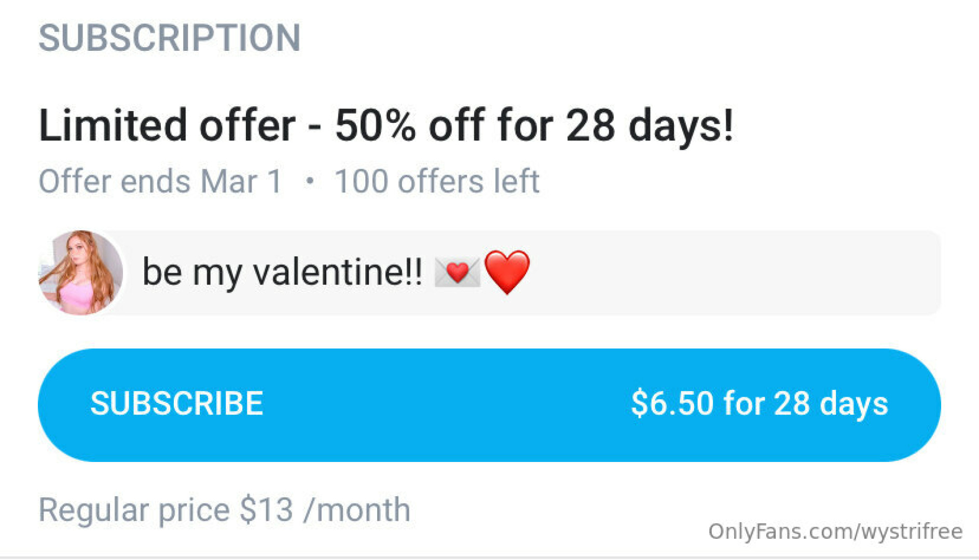979x560 pixels.
Task: Click the "Offer ends" text
Action: pyautogui.click(x=115, y=181)
